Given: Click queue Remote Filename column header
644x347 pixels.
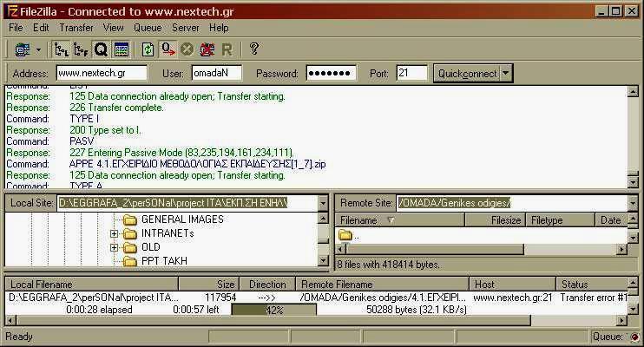Looking at the screenshot, I should click(x=383, y=285).
